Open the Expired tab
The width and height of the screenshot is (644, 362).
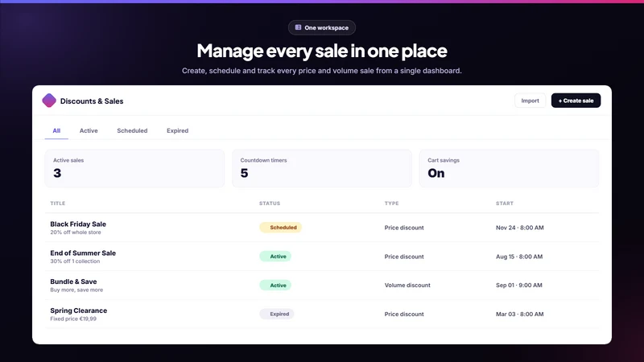[177, 130]
